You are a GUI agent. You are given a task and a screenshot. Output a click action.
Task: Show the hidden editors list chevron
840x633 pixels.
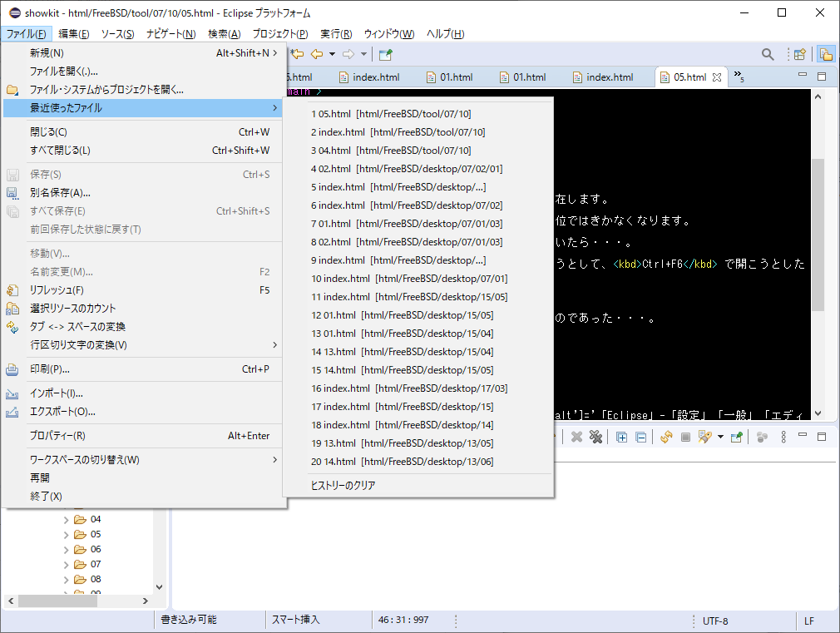(739, 77)
